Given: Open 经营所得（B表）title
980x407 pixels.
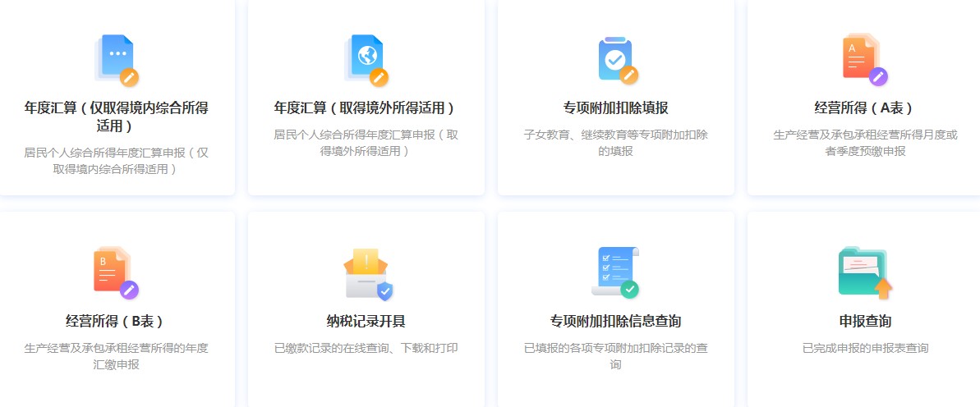Looking at the screenshot, I should pyautogui.click(x=117, y=322).
